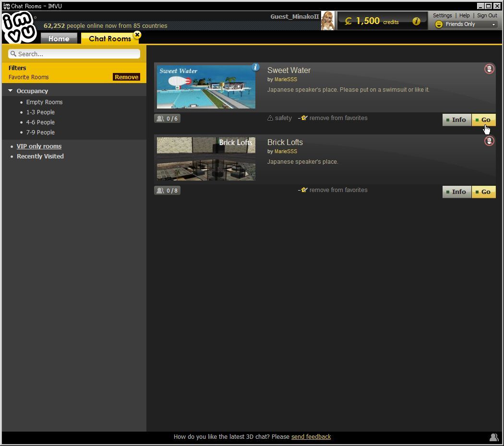Open MarieSSS profile under Brick Lofts
The width and height of the screenshot is (504, 446).
tap(286, 151)
